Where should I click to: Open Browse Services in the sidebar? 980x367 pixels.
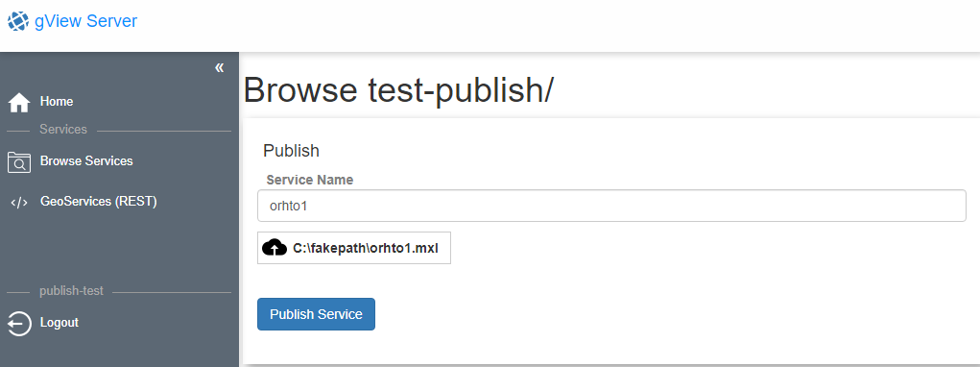pyautogui.click(x=86, y=161)
